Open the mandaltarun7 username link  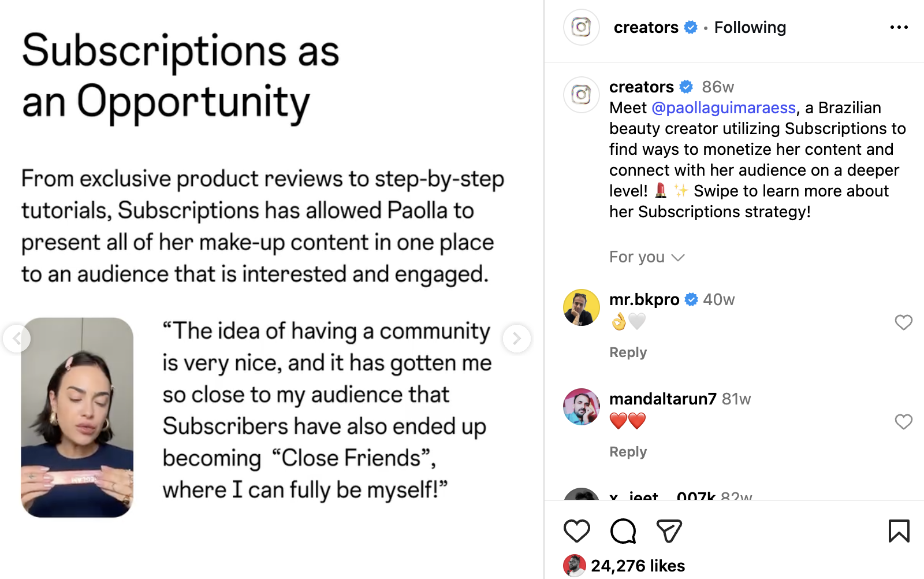click(x=662, y=399)
